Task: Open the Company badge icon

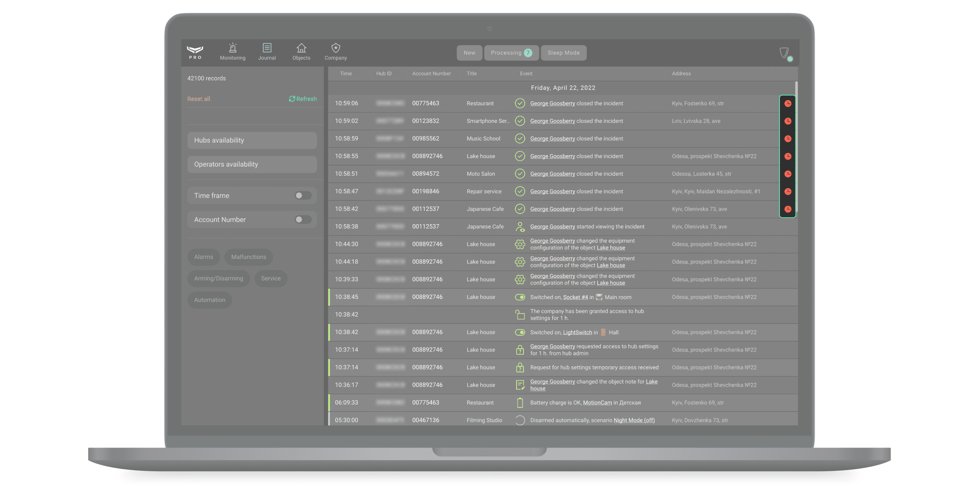Action: tap(336, 48)
